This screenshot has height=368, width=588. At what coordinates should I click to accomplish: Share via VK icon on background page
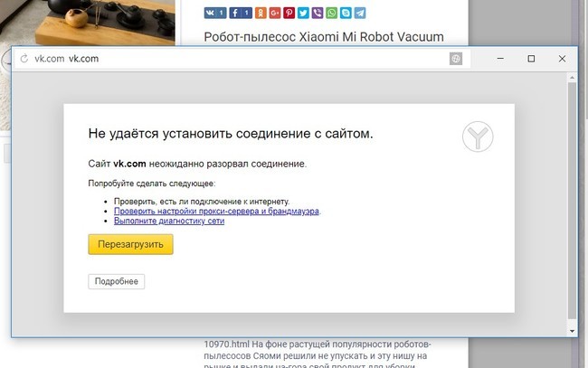click(215, 14)
